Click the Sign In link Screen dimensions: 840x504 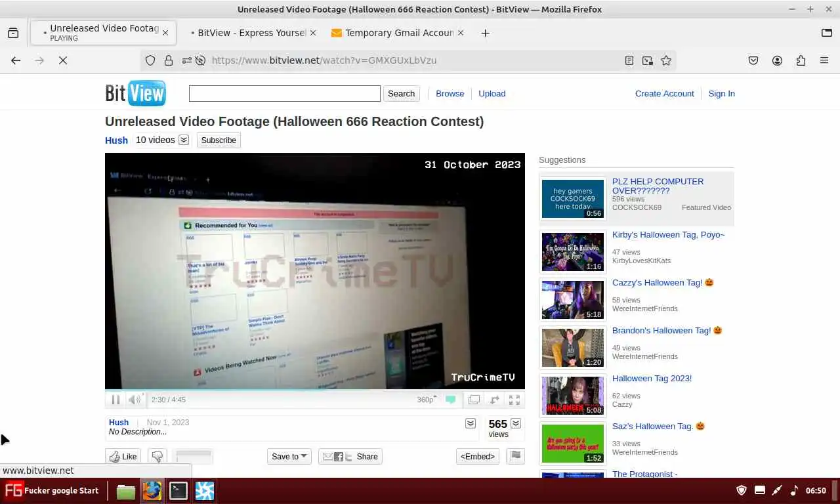(x=721, y=94)
